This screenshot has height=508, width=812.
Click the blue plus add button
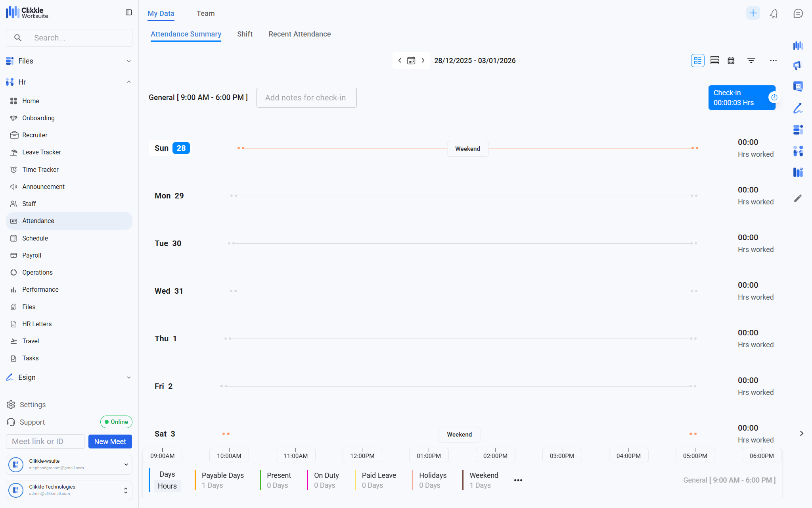753,13
